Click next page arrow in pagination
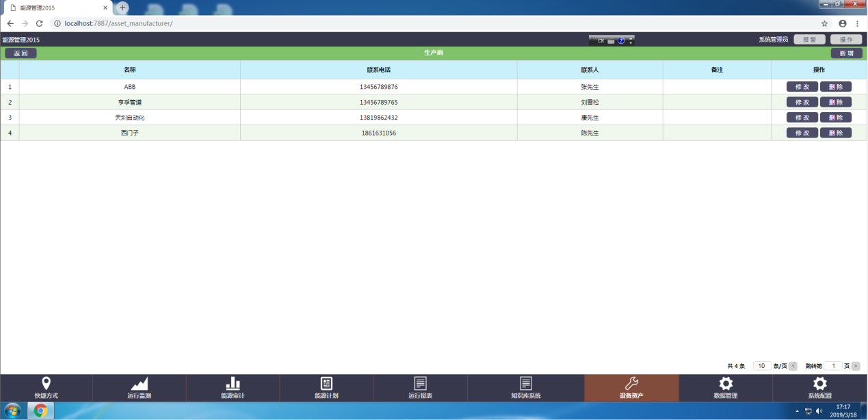868x420 pixels. (x=856, y=366)
